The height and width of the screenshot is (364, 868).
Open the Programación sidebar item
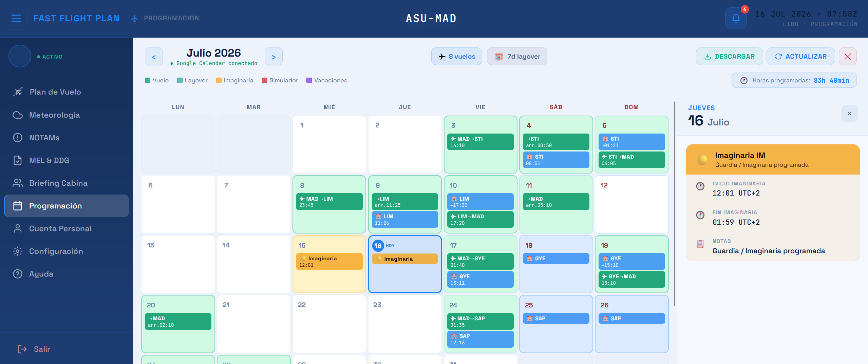pos(67,206)
